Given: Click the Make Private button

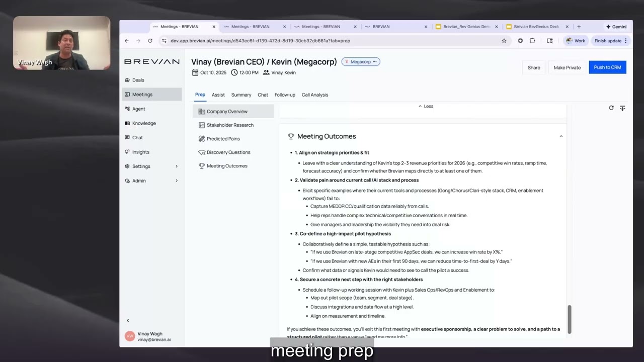Looking at the screenshot, I should tap(567, 67).
